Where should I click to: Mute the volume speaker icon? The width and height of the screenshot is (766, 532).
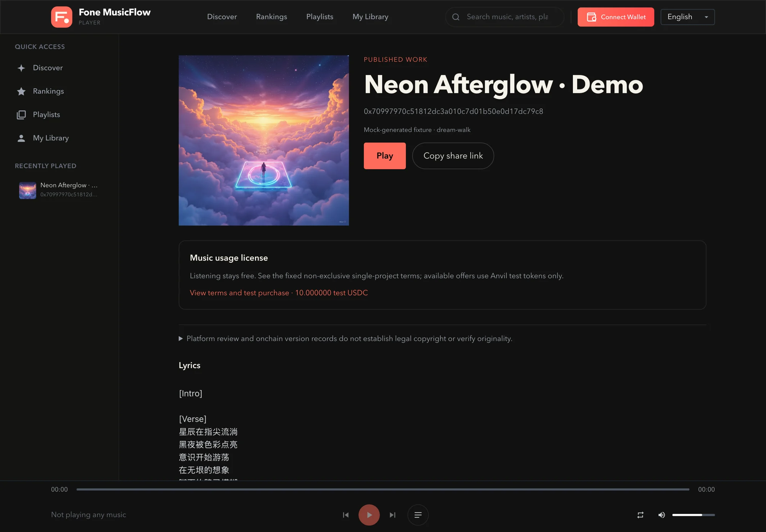pos(661,515)
